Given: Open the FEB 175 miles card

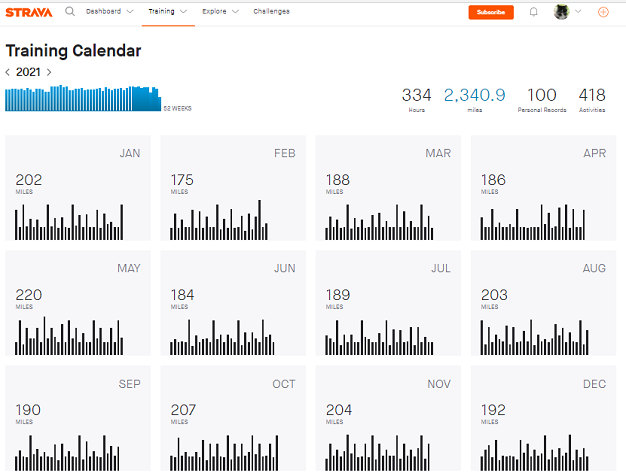Looking at the screenshot, I should click(233, 189).
